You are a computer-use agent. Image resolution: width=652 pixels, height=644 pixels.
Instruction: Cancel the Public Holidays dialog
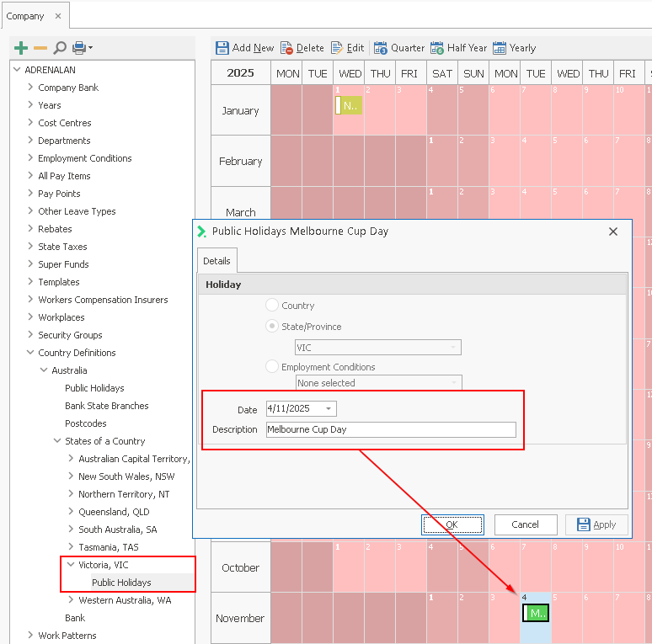click(x=525, y=524)
